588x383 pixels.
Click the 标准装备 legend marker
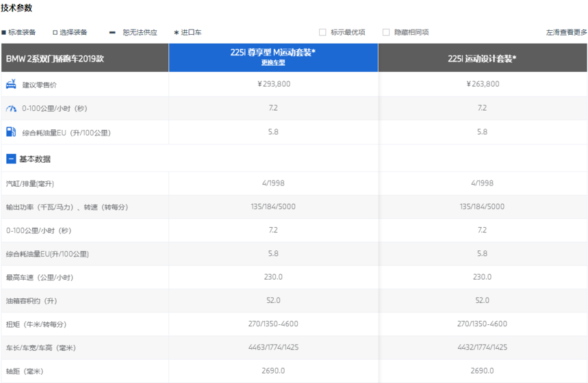point(3,33)
